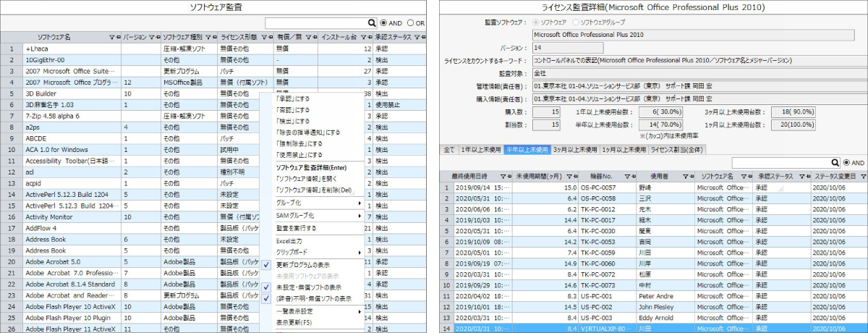868x333 pixels.
Task: Choose 「検出」にする from context menu
Action: tap(294, 121)
